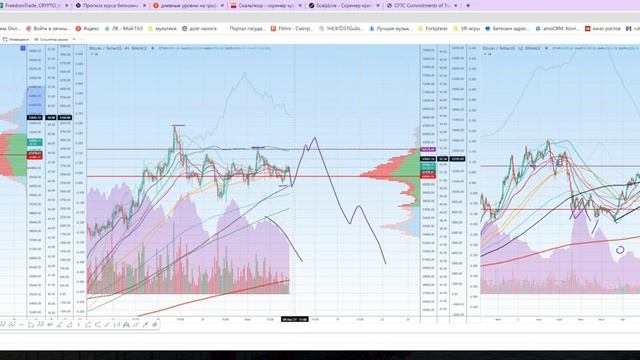
Task: Open the 'ЛК - Мой ГАЗ' bookmark
Action: (124, 29)
